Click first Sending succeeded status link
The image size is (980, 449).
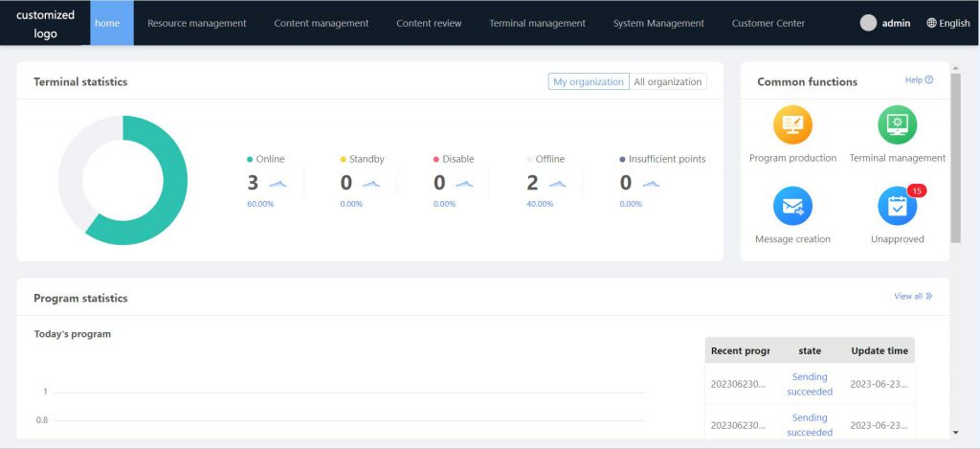[810, 384]
